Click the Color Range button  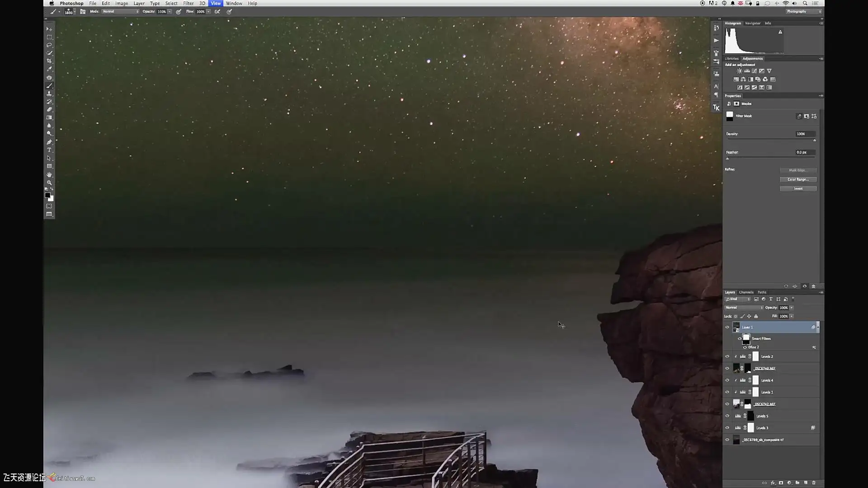(x=798, y=179)
